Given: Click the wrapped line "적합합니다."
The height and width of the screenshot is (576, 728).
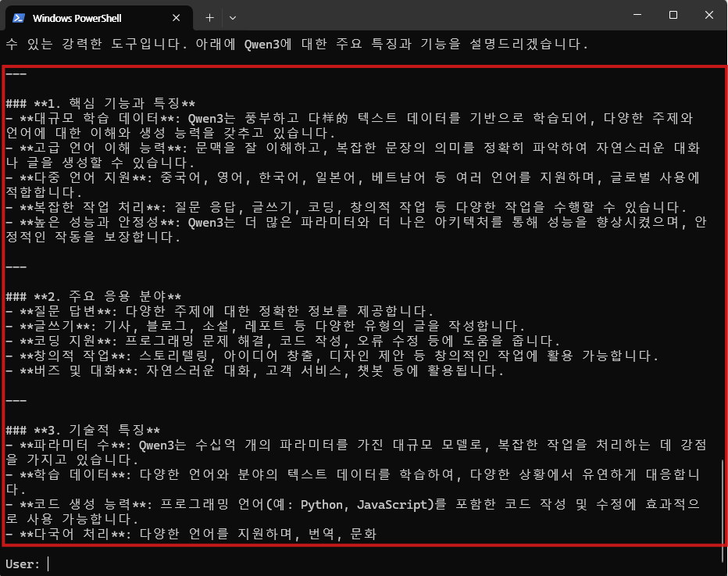Looking at the screenshot, I should 44,192.
